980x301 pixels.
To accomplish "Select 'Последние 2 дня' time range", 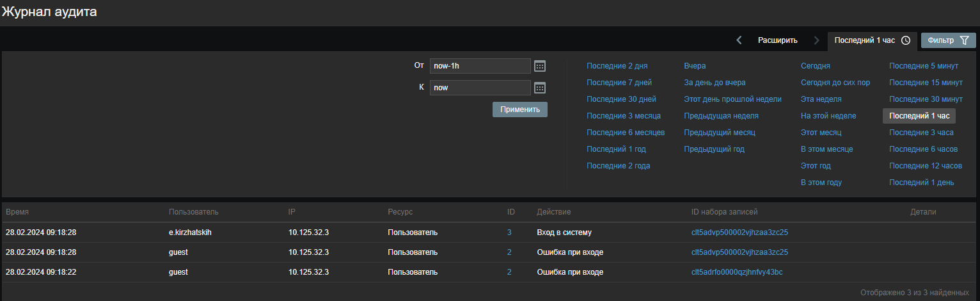I will pos(617,66).
